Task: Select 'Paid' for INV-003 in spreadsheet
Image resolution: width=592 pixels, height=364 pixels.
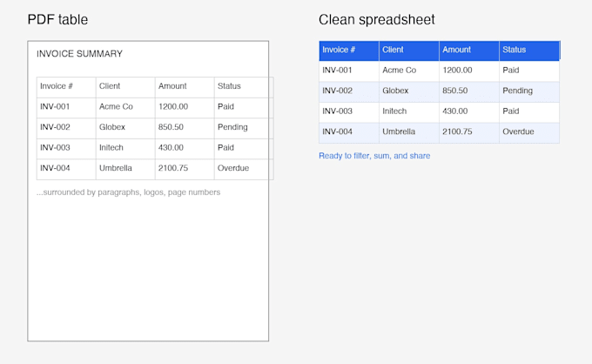Action: pyautogui.click(x=529, y=112)
